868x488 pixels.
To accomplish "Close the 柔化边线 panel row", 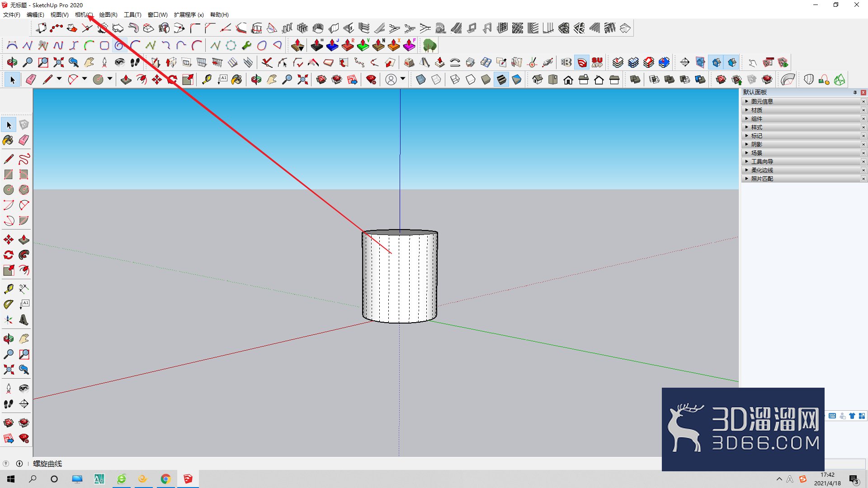I will pos(863,170).
